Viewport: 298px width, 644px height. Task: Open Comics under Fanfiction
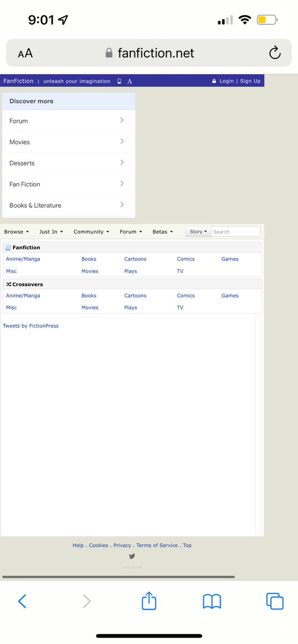pyautogui.click(x=186, y=259)
